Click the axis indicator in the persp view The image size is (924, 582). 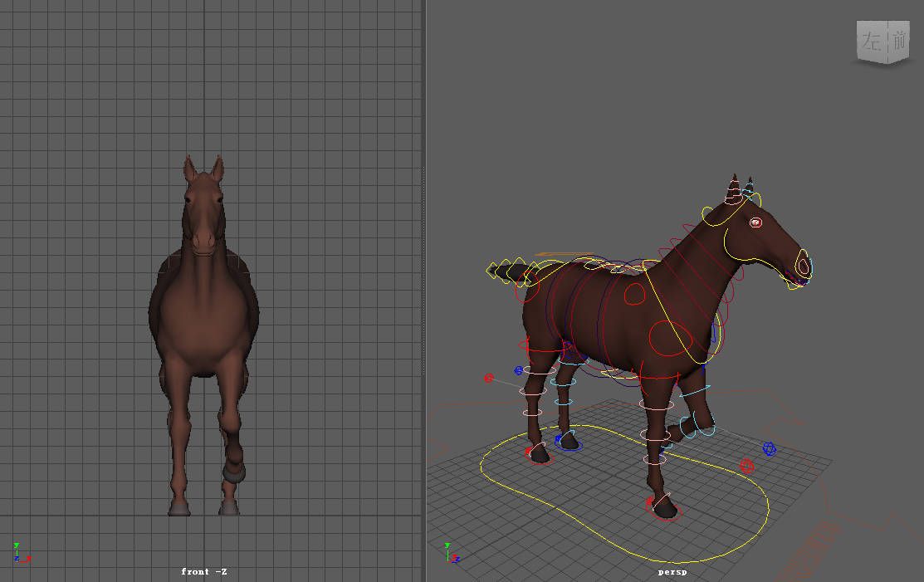pyautogui.click(x=449, y=553)
